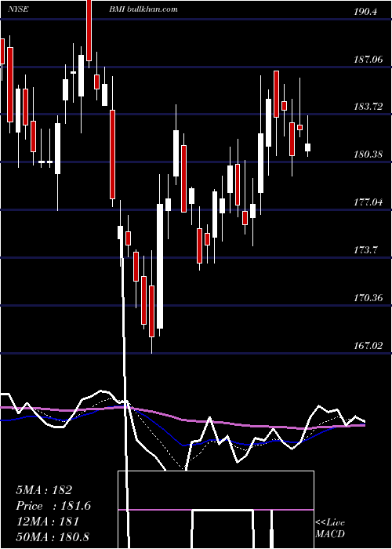Select the 187.06 price axis label
The height and width of the screenshot is (549, 392).
pyautogui.click(x=368, y=60)
